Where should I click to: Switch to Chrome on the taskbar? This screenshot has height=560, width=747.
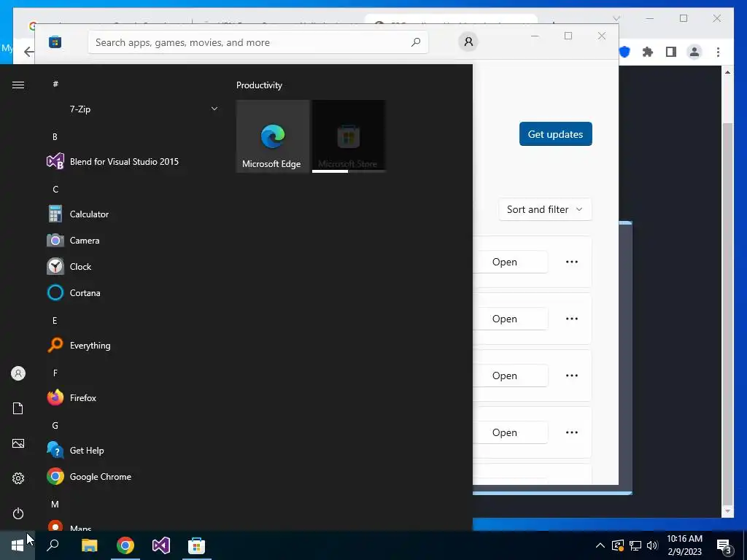click(125, 545)
